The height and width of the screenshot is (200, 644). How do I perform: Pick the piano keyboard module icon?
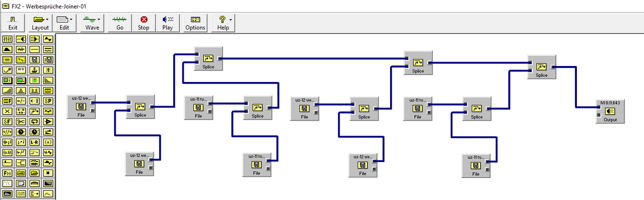[x=21, y=69]
